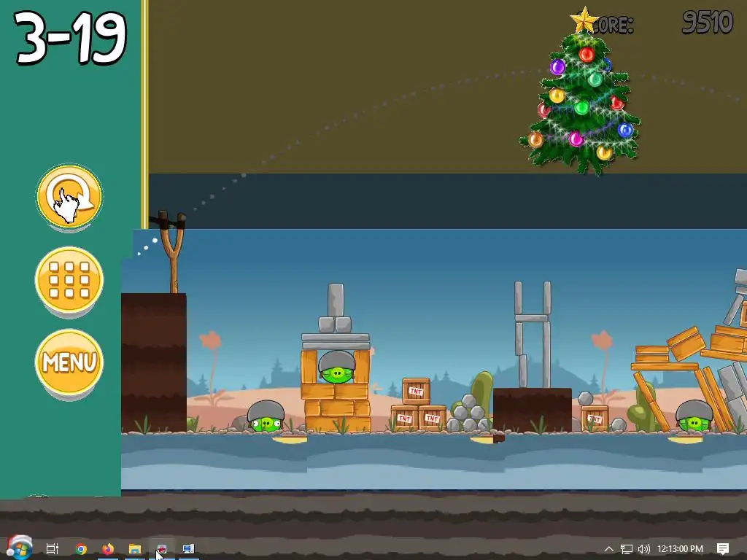
Task: Open the level selection grid button
Action: pyautogui.click(x=69, y=279)
